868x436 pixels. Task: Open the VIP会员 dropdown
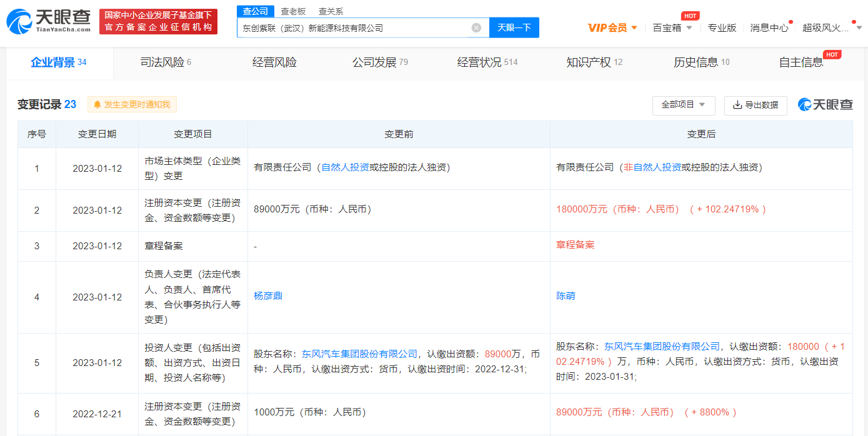pyautogui.click(x=612, y=27)
